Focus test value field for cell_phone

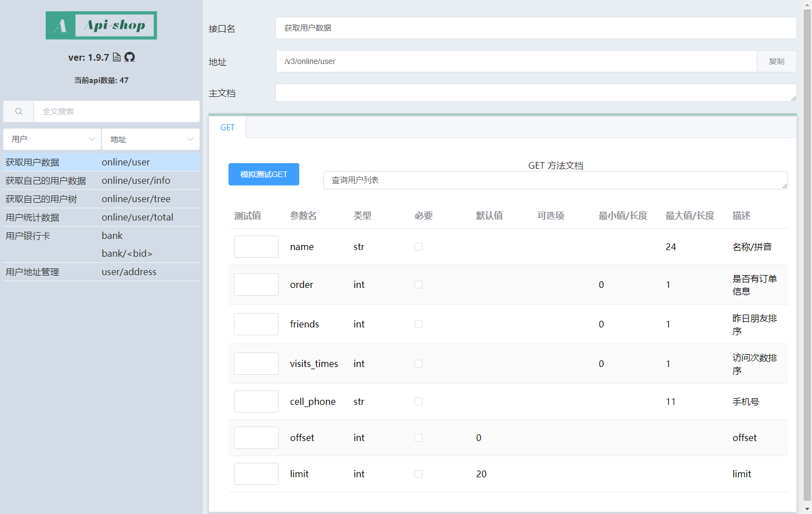pyautogui.click(x=256, y=402)
